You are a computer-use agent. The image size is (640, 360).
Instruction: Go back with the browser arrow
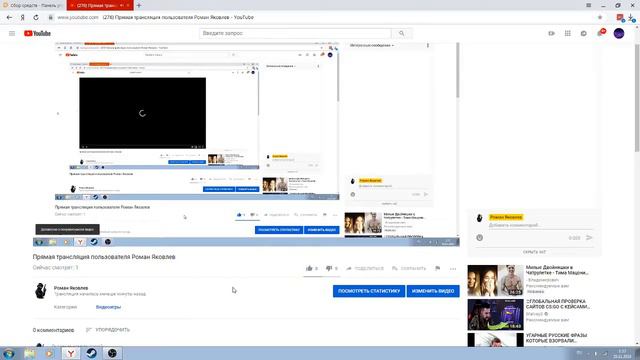[x=9, y=18]
